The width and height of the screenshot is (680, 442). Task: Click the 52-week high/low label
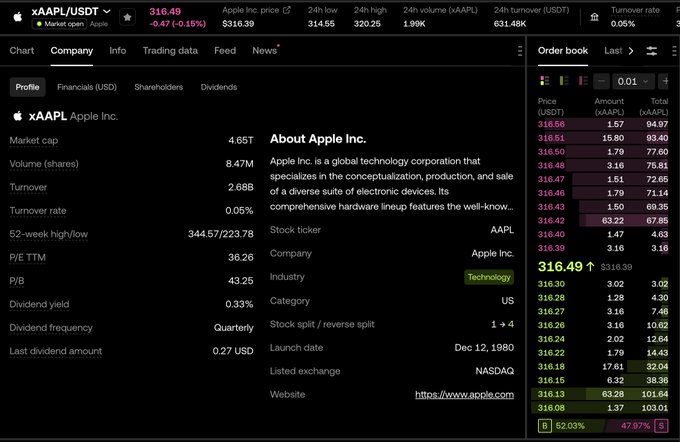(49, 234)
